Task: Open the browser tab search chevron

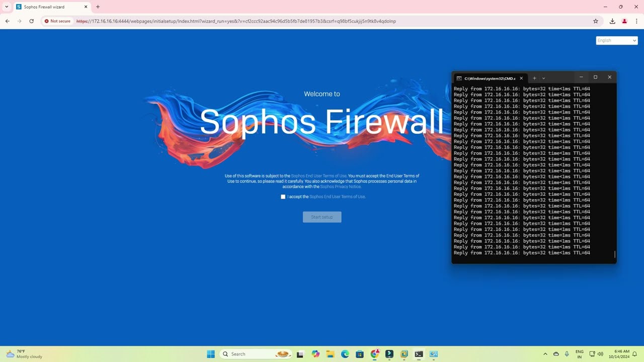Action: 7,7
